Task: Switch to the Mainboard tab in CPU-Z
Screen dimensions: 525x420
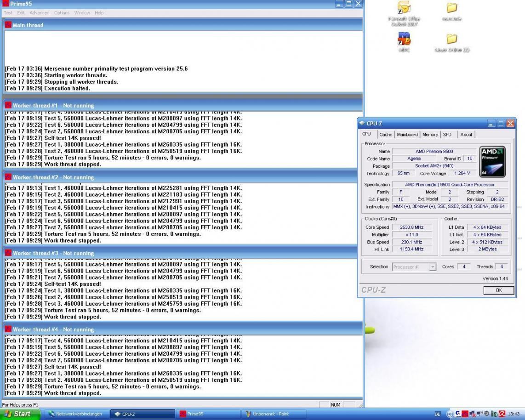Action: pos(407,135)
